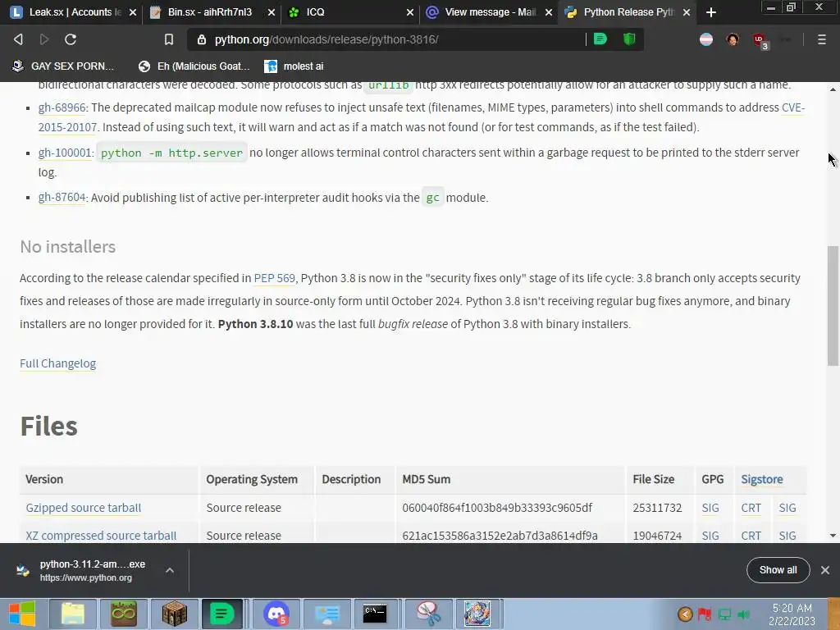Close the ICQ tab
The image size is (840, 630).
coord(410,12)
